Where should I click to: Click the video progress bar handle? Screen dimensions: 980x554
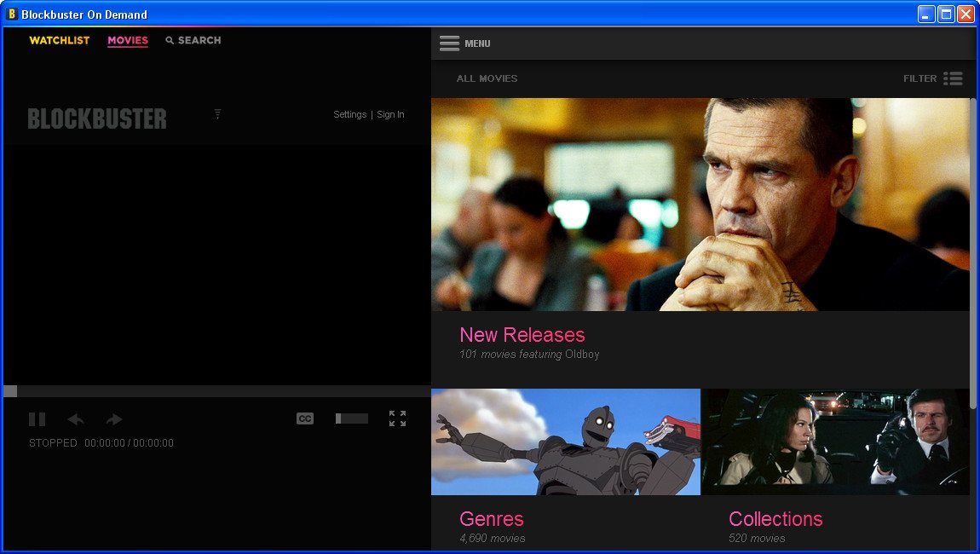(x=10, y=391)
